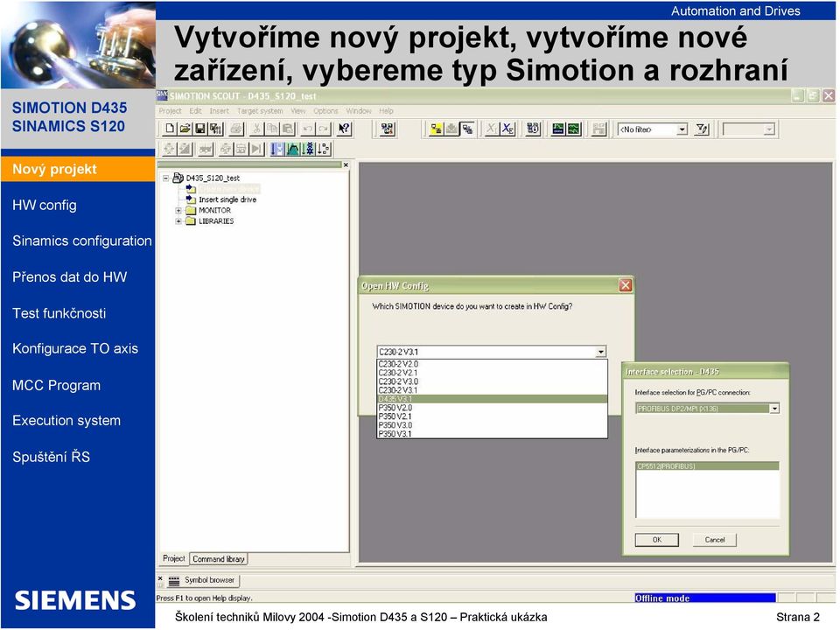Click the green curve profile icon in second toolbar
Screen dimensions: 840x630
(x=292, y=149)
